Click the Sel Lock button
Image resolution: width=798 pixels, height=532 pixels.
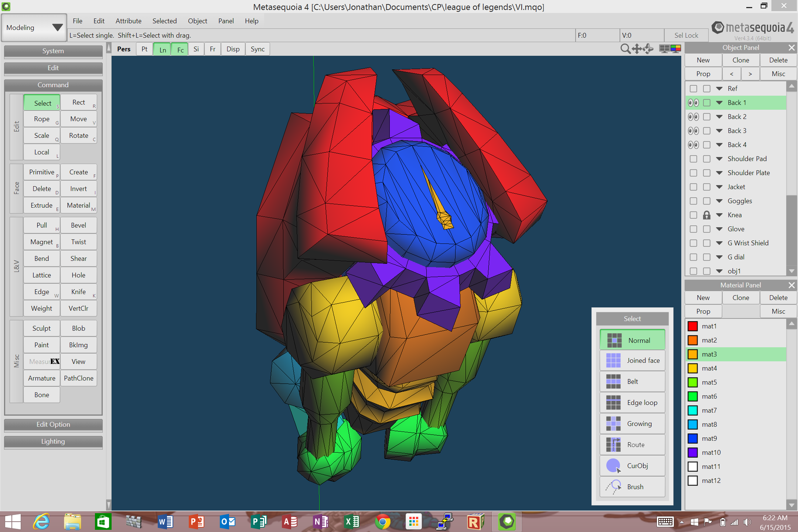point(686,35)
